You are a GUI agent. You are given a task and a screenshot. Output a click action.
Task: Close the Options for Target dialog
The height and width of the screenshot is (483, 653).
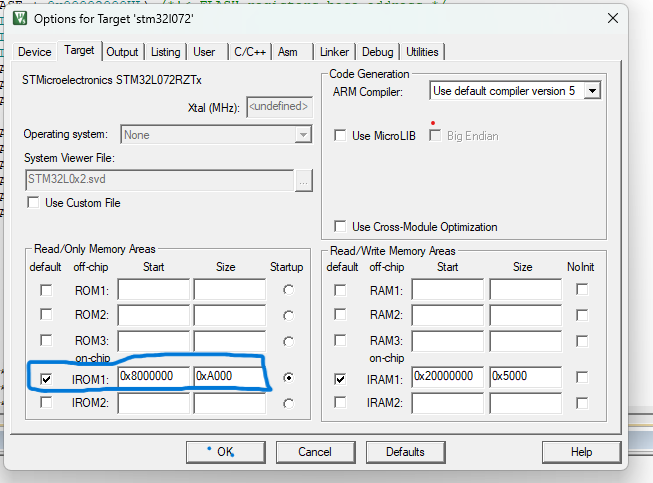(613, 18)
